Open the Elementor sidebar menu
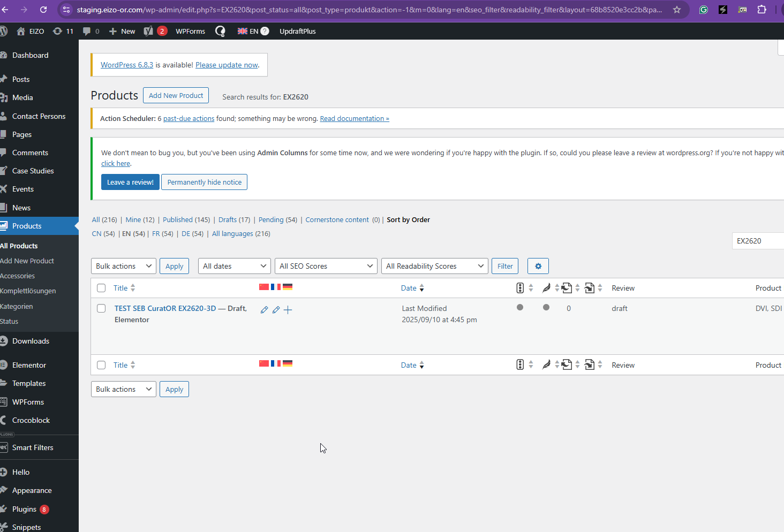Screen dimensions: 784x532 [29, 365]
